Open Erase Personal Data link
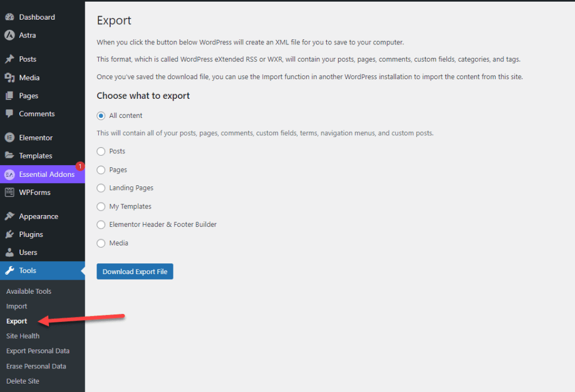 tap(36, 366)
